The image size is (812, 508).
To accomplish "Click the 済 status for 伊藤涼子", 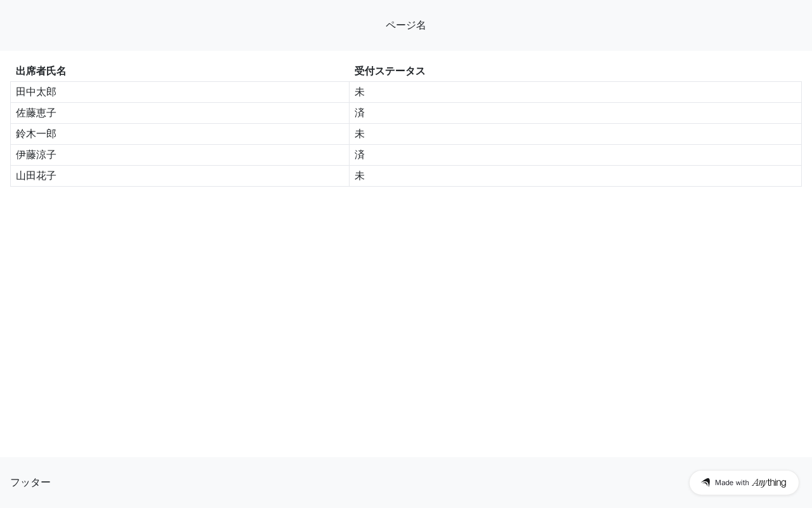I will pyautogui.click(x=360, y=155).
